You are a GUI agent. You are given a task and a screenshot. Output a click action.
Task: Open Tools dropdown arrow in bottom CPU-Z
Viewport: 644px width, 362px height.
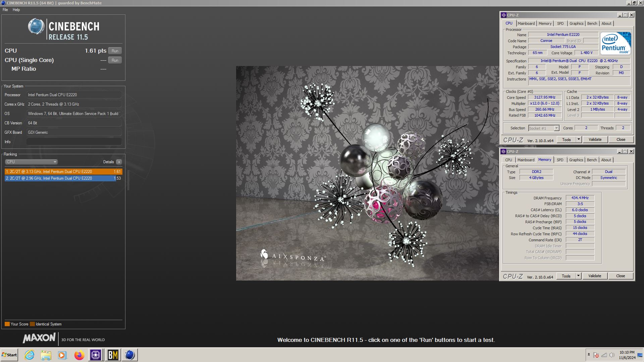pyautogui.click(x=578, y=276)
